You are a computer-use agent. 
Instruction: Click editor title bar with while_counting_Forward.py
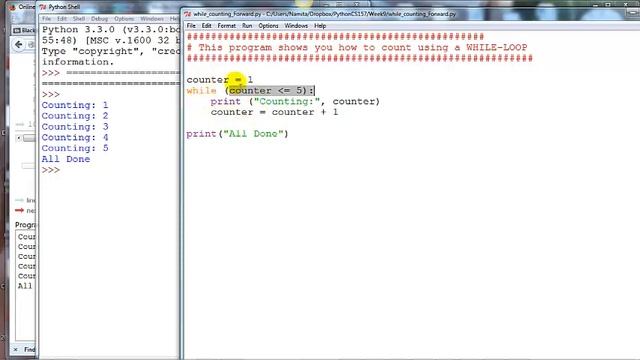point(324,14)
